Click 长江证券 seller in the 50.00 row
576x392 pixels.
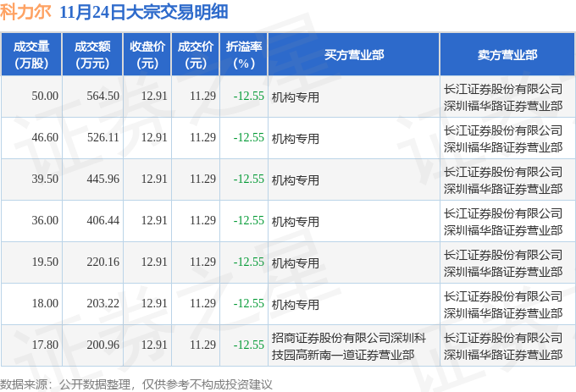click(x=503, y=97)
